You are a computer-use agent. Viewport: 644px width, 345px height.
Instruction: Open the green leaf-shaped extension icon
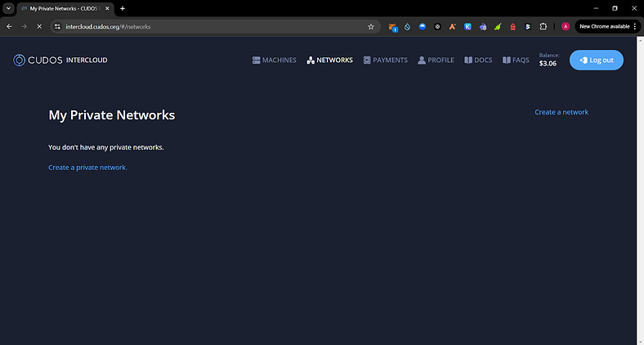(x=498, y=27)
